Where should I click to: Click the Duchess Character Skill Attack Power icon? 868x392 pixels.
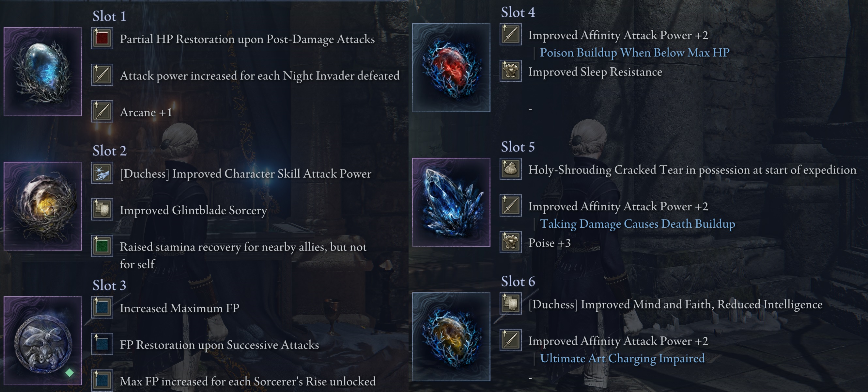tap(102, 173)
